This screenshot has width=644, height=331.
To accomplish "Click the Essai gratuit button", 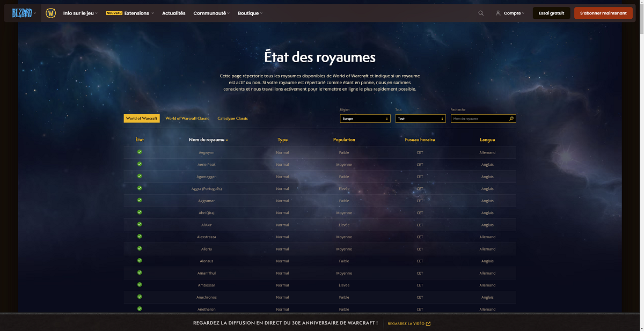I will (x=551, y=12).
